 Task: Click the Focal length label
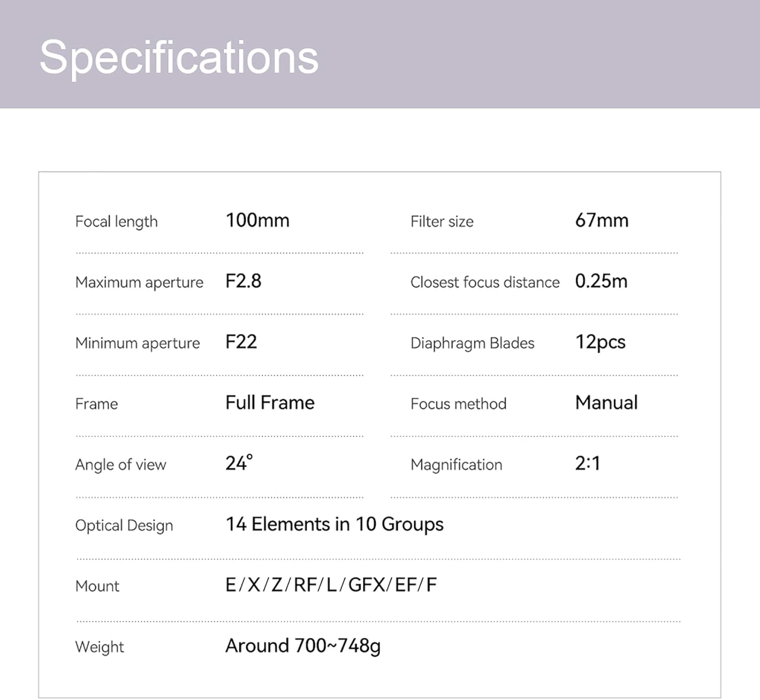coord(117,221)
